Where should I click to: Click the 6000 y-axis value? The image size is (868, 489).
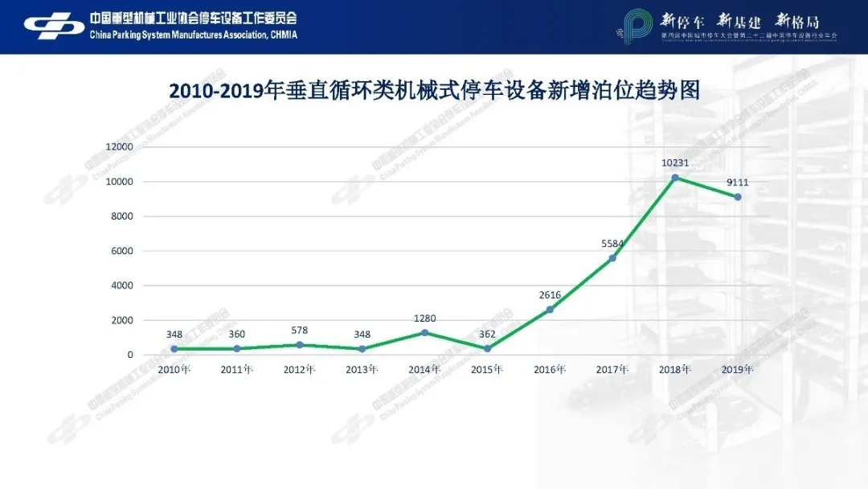coord(121,251)
